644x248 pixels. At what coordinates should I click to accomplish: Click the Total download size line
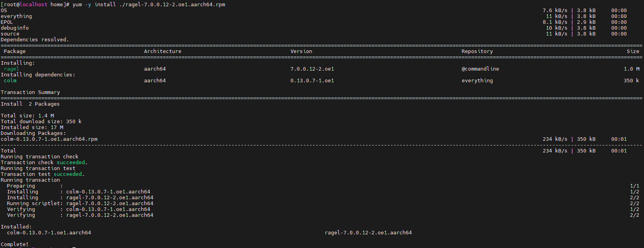pyautogui.click(x=41, y=122)
